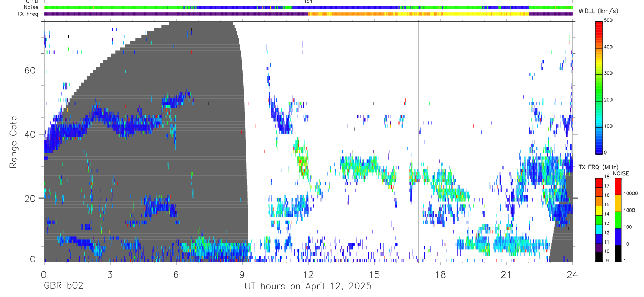Viewport: 644px width, 297px height.
Task: Select the Noise strip above the plot
Action: [x=308, y=8]
